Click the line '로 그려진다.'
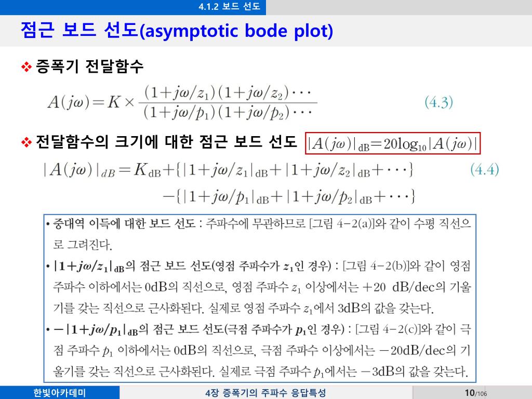The height and width of the screenshot is (399, 532). click(83, 245)
